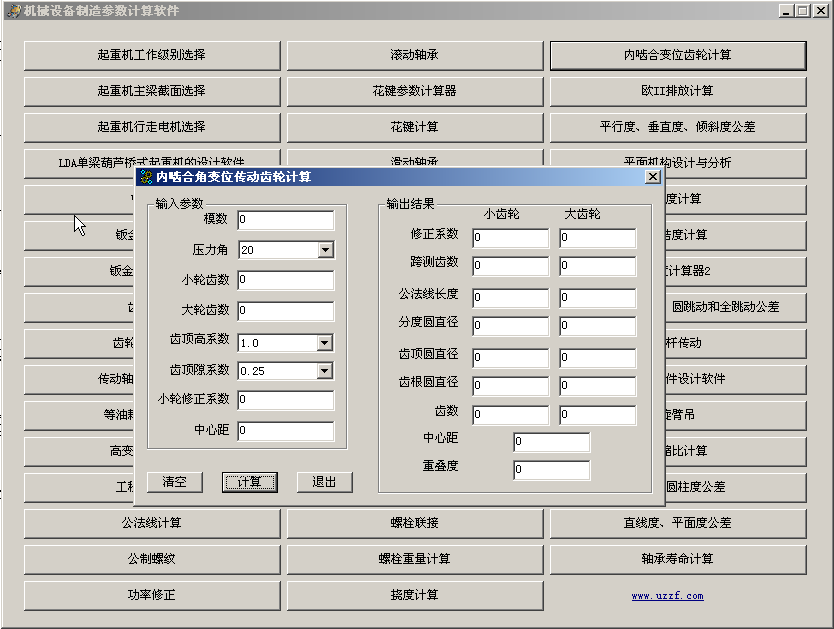Close the main 机械设备制造参数计算软件 window
The image size is (834, 629).
[821, 11]
